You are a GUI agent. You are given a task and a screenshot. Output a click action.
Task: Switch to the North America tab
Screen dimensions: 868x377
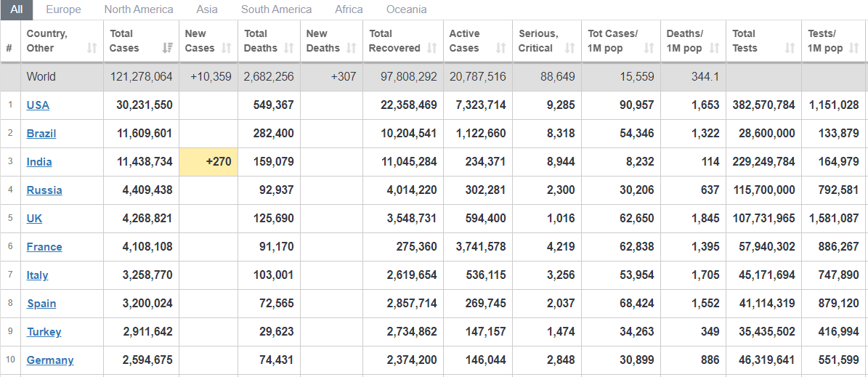coord(139,9)
